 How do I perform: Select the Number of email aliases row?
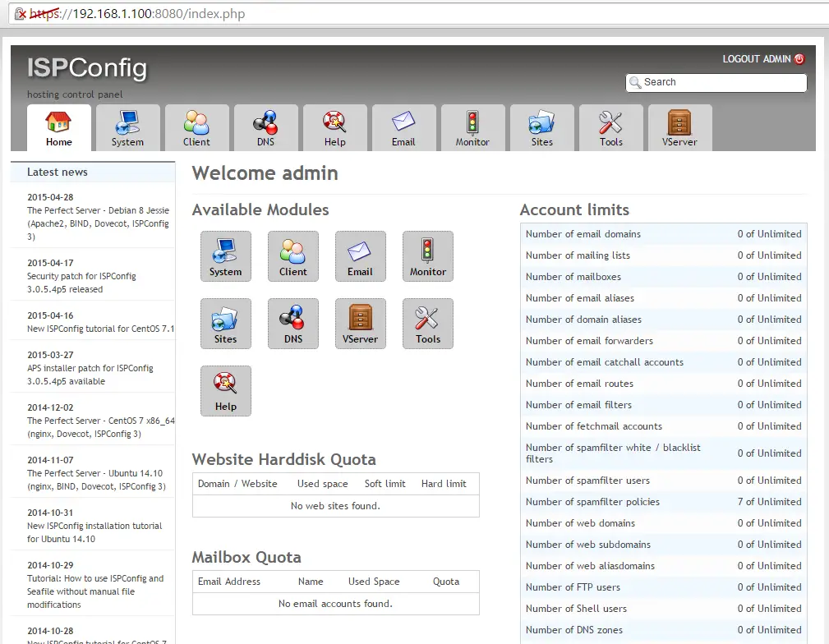tap(664, 298)
